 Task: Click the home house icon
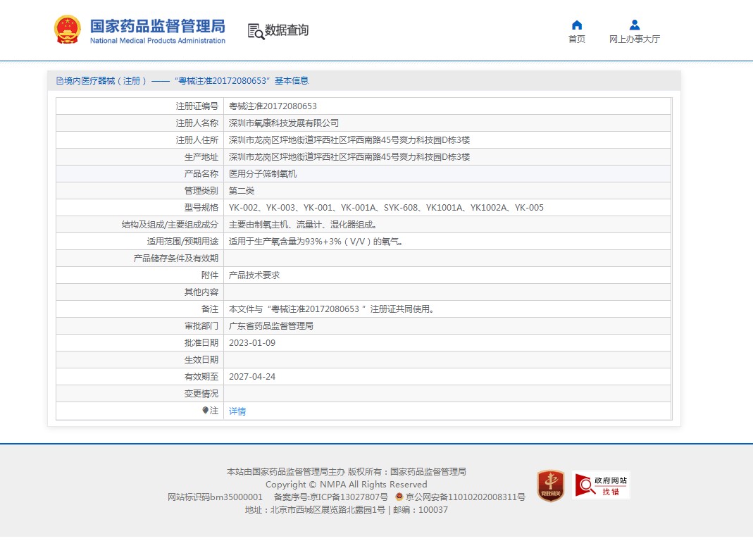(577, 25)
